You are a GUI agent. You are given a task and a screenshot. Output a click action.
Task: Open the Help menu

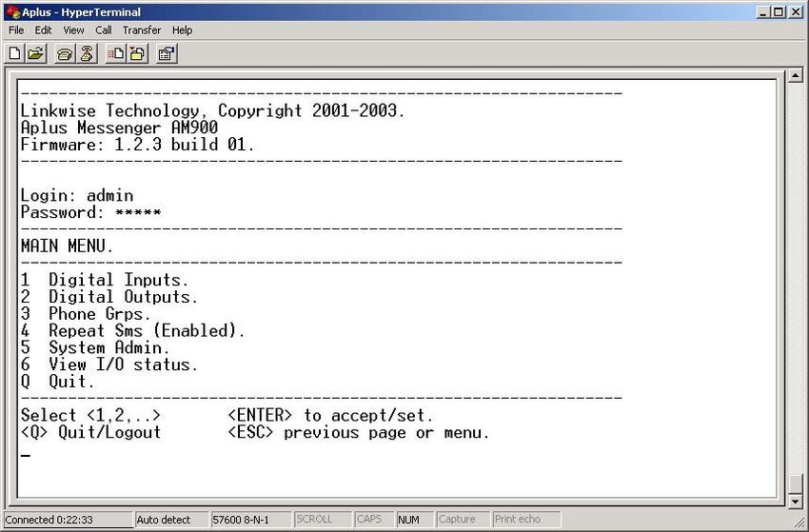coord(182,30)
